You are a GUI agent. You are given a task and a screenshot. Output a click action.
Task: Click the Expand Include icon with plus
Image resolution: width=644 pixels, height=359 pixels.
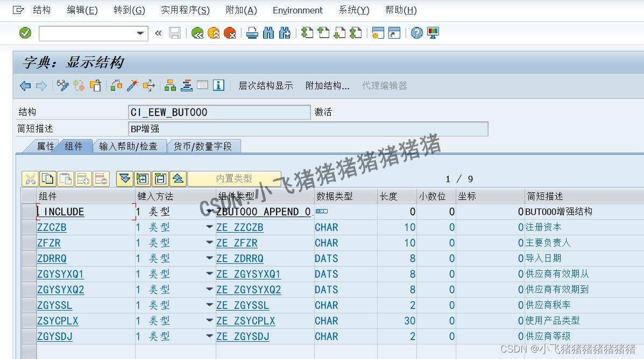(x=142, y=179)
